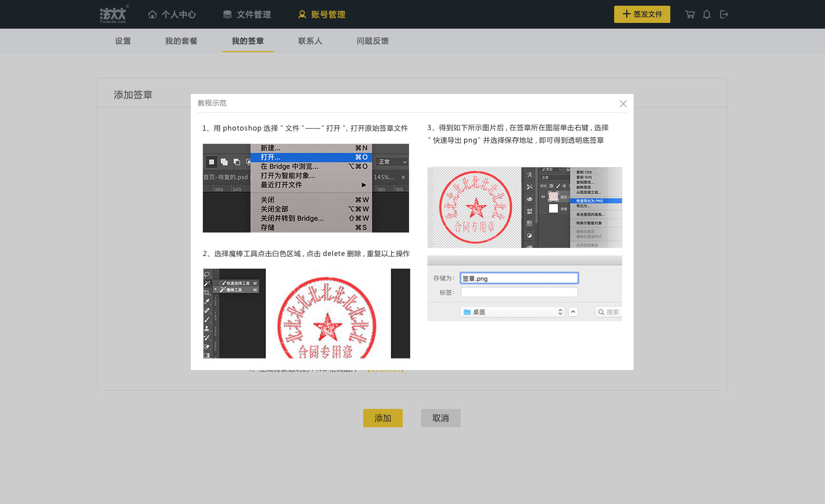Click the magic wand tool tutorial image

coord(307,313)
